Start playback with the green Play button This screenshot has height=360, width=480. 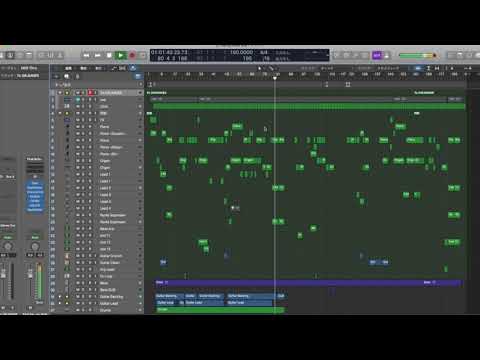tap(120, 55)
